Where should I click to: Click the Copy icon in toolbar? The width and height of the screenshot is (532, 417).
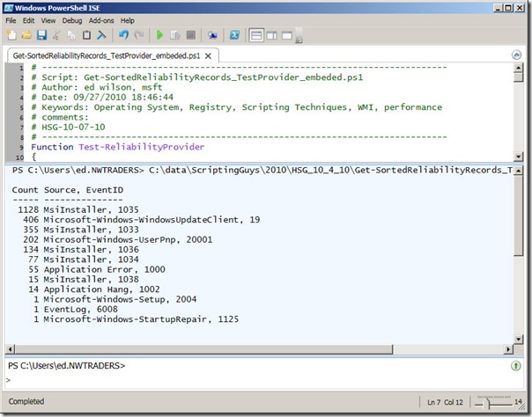pos(71,35)
